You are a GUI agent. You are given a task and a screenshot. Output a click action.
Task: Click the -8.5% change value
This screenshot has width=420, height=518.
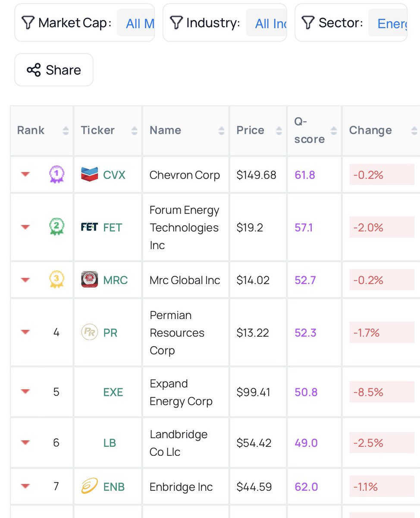click(368, 392)
